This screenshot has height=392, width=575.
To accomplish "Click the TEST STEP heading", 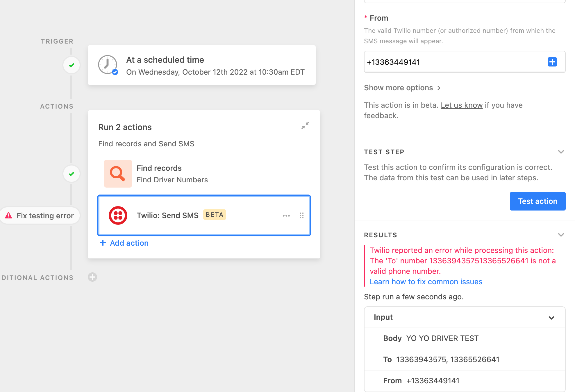I will [384, 152].
